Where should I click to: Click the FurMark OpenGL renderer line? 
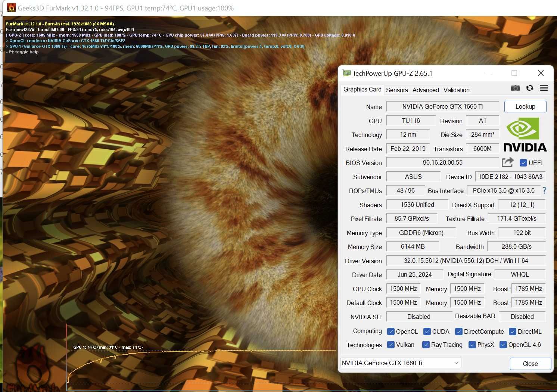[x=66, y=41]
